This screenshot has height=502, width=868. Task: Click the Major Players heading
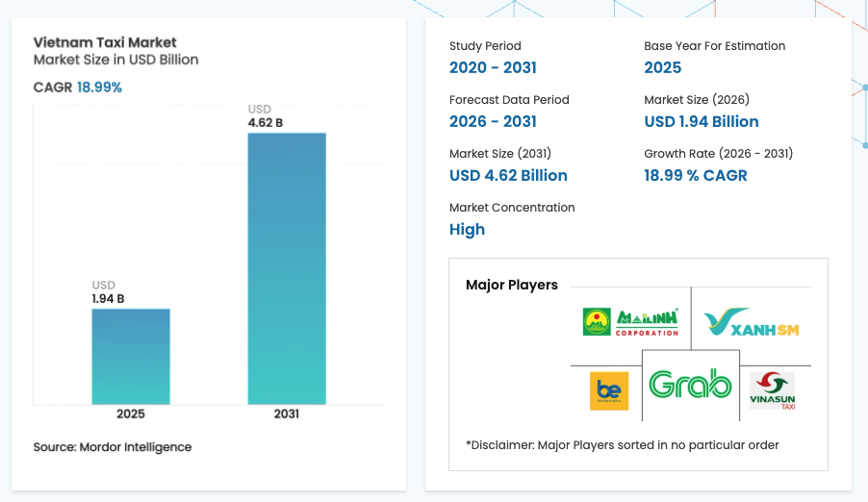coord(511,285)
